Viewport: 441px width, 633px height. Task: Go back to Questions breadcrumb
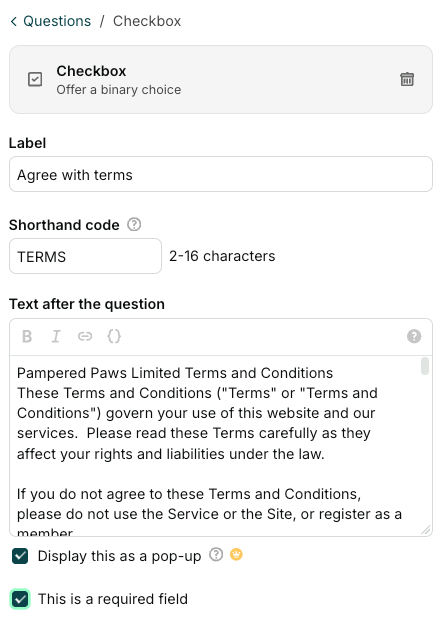[57, 21]
